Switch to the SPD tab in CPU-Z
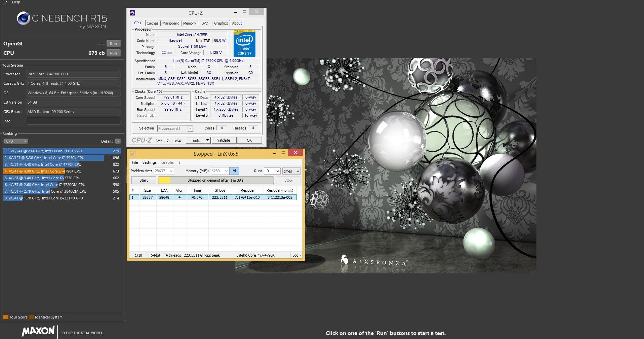Image resolution: width=644 pixels, height=339 pixels. coord(205,23)
